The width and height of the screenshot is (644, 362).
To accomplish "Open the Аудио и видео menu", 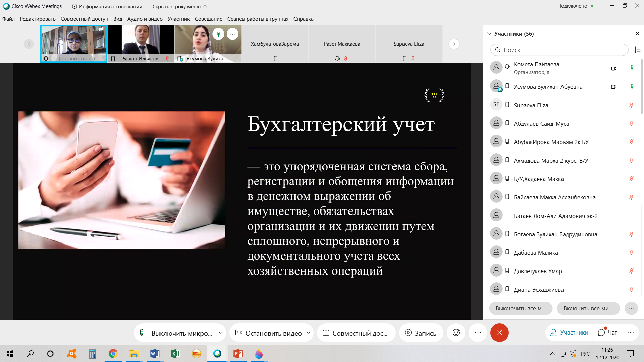I will [x=145, y=19].
